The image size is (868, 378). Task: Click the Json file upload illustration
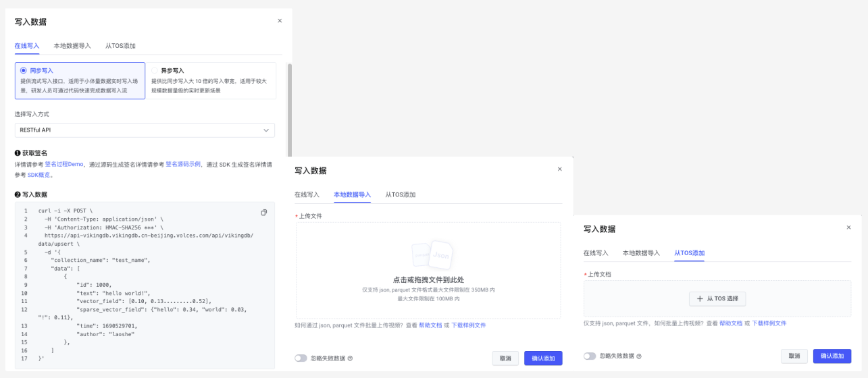pyautogui.click(x=432, y=256)
